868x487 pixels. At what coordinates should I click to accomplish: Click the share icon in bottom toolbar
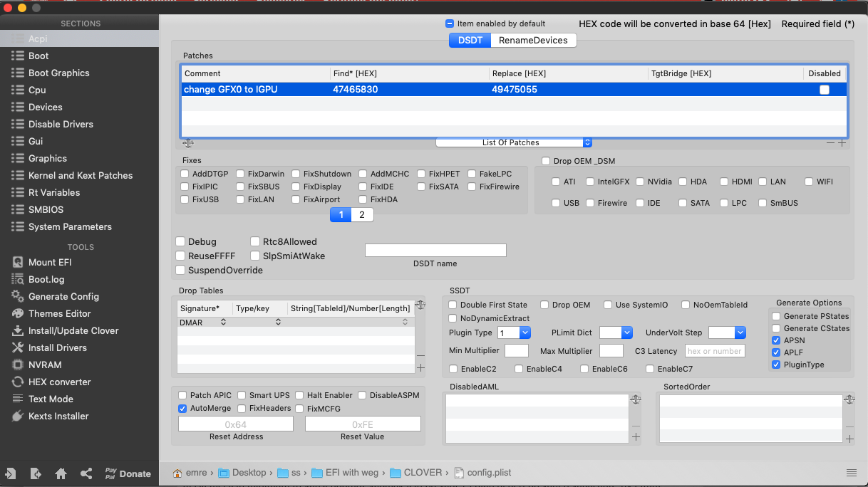pyautogui.click(x=86, y=473)
